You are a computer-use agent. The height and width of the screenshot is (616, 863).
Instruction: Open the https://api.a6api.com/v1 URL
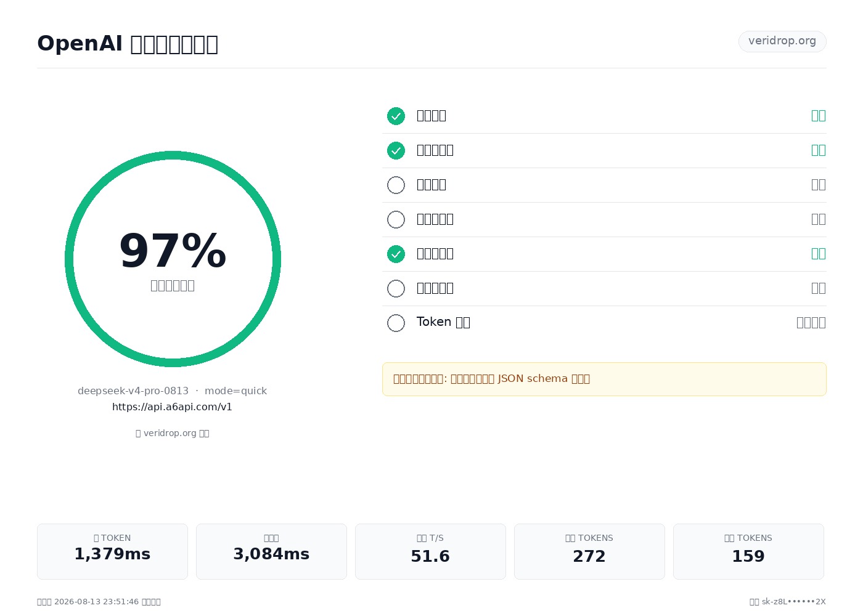coord(172,407)
